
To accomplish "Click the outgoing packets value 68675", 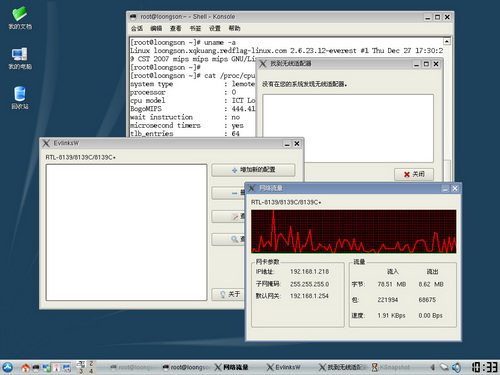I will coord(427,300).
